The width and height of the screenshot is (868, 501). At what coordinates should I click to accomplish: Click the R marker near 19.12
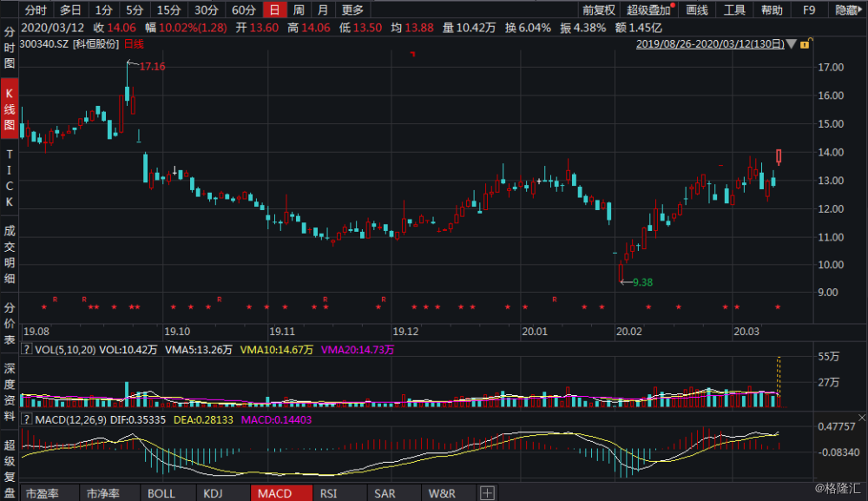tap(383, 299)
